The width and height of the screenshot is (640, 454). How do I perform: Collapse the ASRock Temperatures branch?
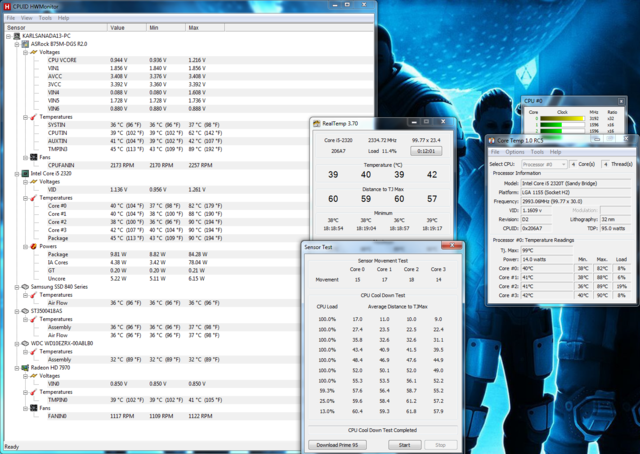click(25, 117)
